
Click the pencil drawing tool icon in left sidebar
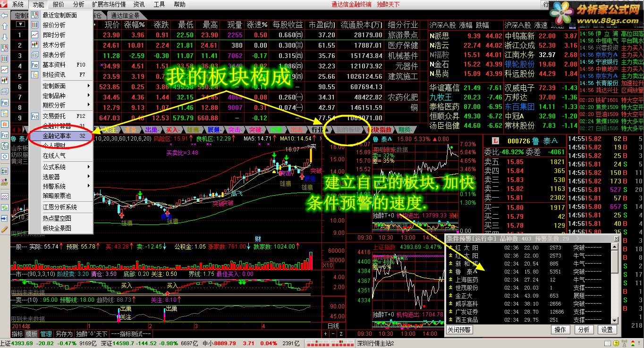[x=4, y=229]
